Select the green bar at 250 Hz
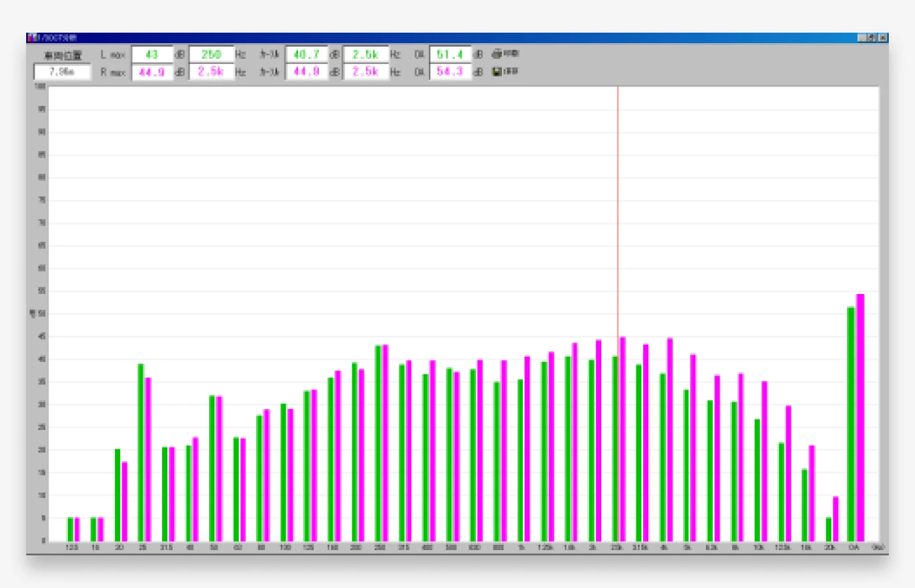The image size is (915, 588). tap(378, 443)
